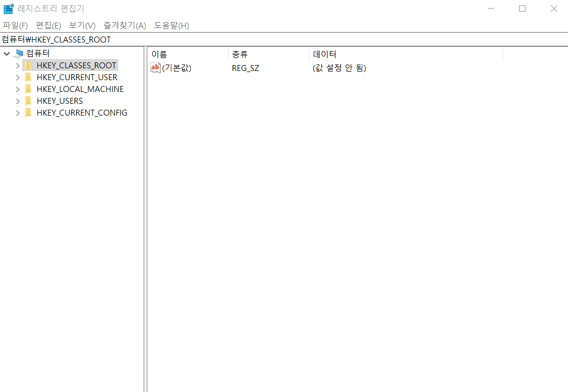The height and width of the screenshot is (392, 568).
Task: Open the 편집(E) menu
Action: tap(48, 25)
